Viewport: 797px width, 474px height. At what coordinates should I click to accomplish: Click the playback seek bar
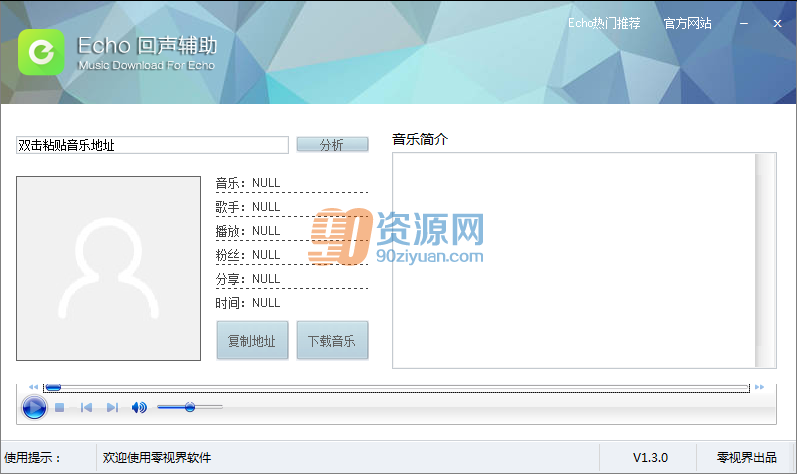[396, 388]
